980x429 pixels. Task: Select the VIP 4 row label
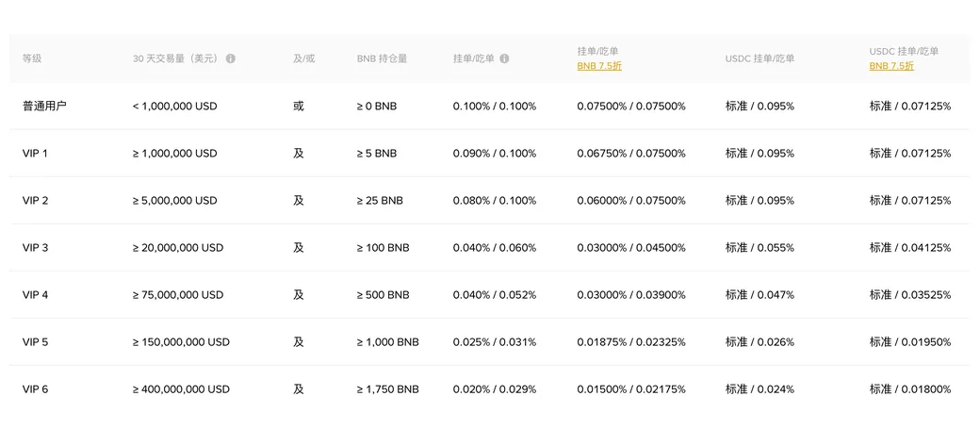coord(35,294)
